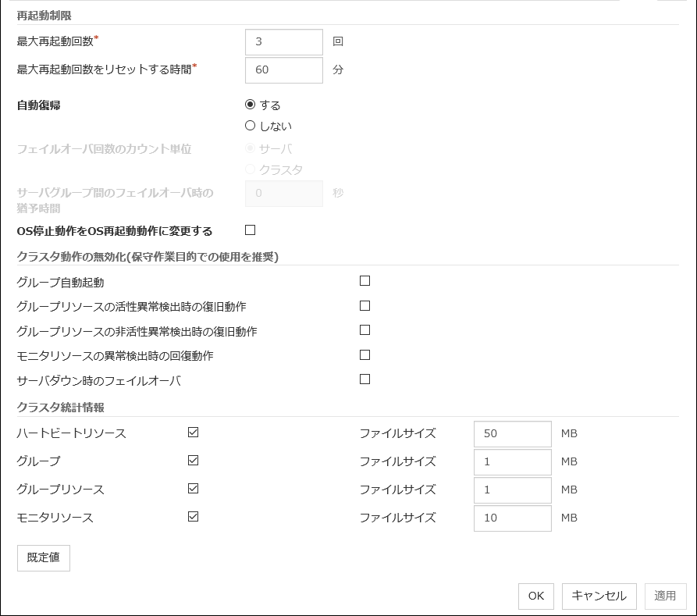The image size is (697, 616).
Task: Toggle モニタリソースの異常検出時の回復動作 checkbox
Action: pyautogui.click(x=365, y=355)
